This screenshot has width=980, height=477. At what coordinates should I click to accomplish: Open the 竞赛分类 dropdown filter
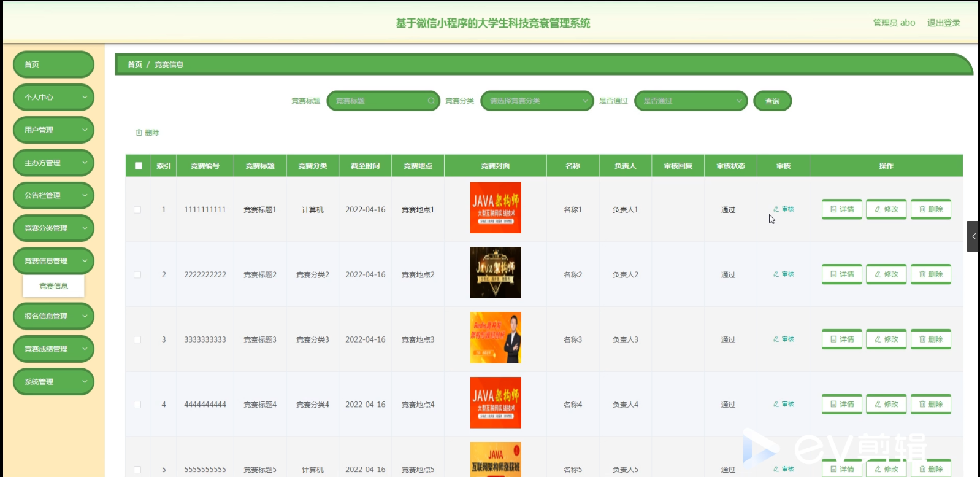(537, 101)
